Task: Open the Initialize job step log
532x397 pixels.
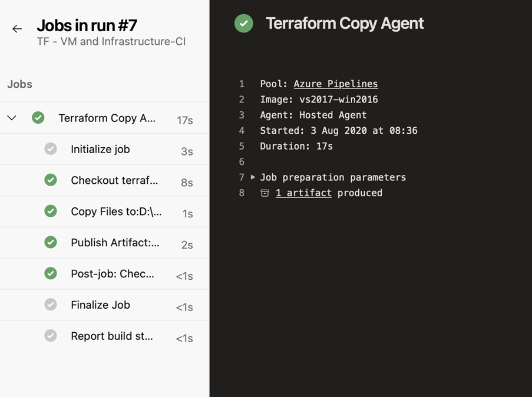Action: tap(104, 149)
